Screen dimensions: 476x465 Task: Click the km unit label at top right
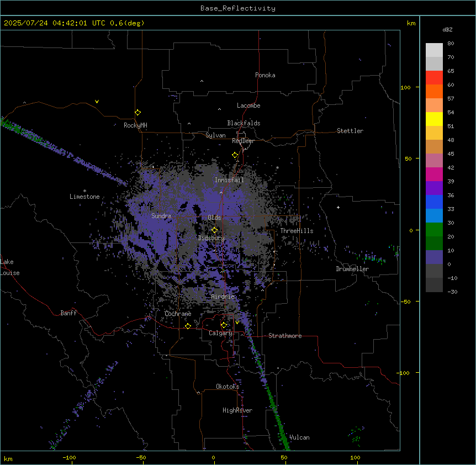click(x=411, y=23)
